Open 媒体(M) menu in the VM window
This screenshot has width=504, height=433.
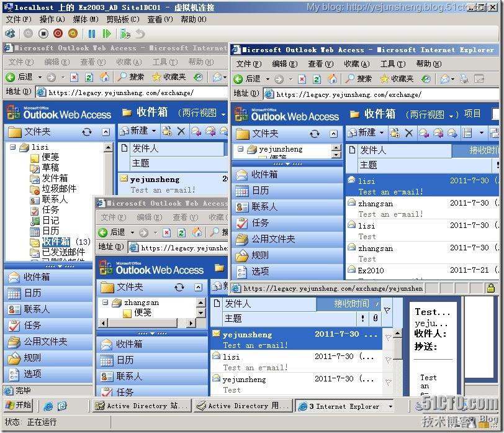[86, 19]
